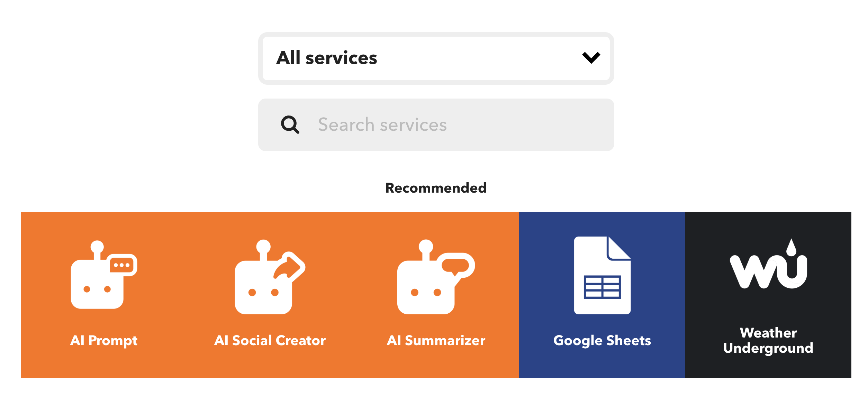Click the Search services input field
The width and height of the screenshot is (868, 397).
(436, 125)
